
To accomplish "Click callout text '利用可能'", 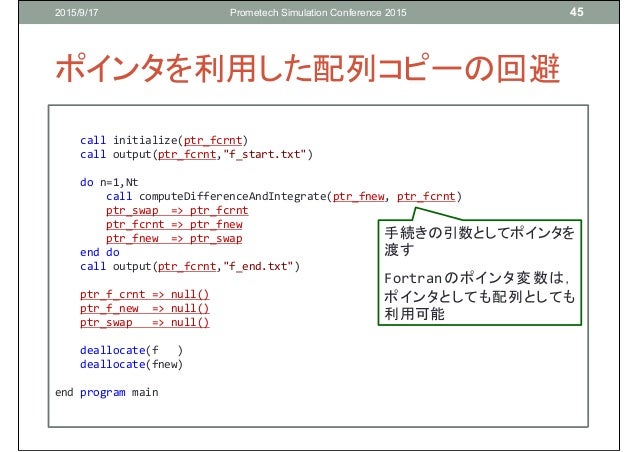I will [414, 314].
